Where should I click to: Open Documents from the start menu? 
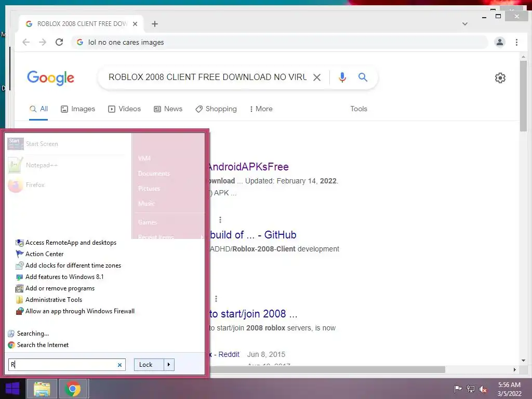(x=154, y=174)
